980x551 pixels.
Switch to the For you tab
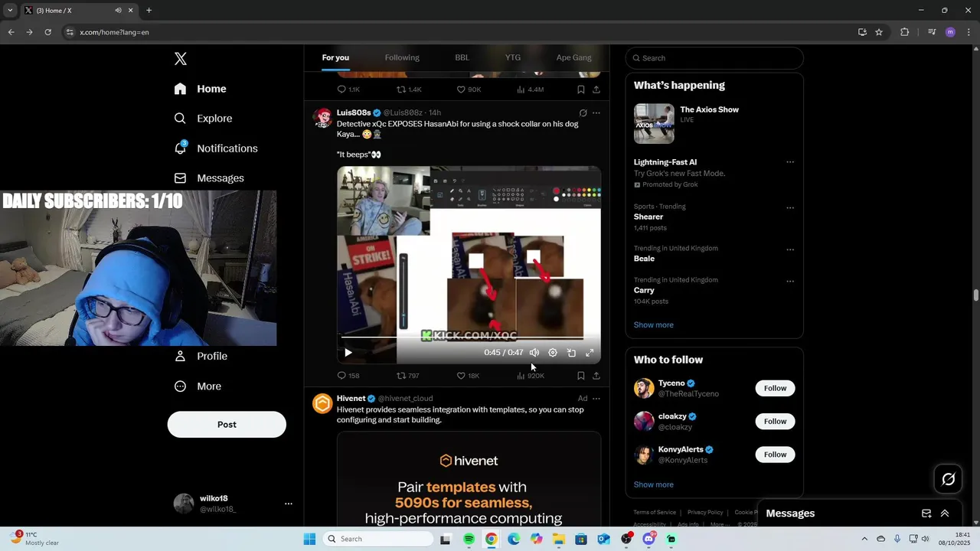pos(335,57)
